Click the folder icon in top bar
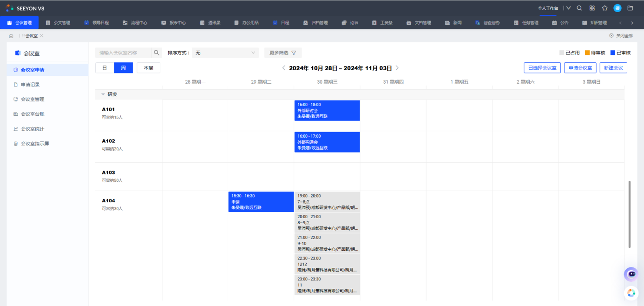 631,8
